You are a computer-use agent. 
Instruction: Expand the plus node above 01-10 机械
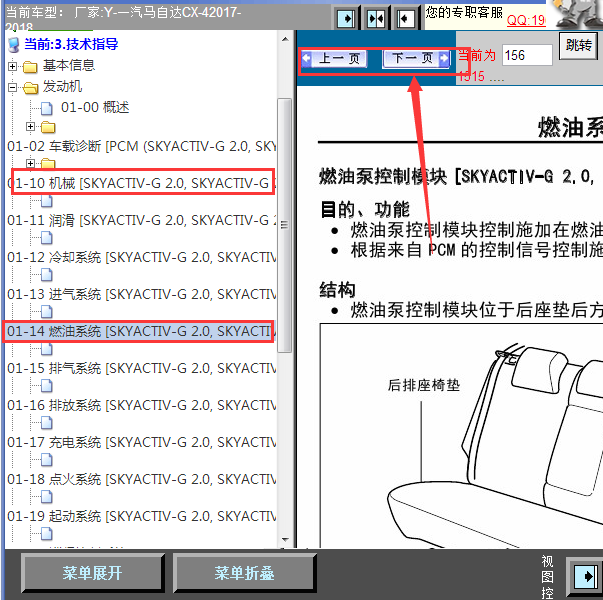click(30, 163)
